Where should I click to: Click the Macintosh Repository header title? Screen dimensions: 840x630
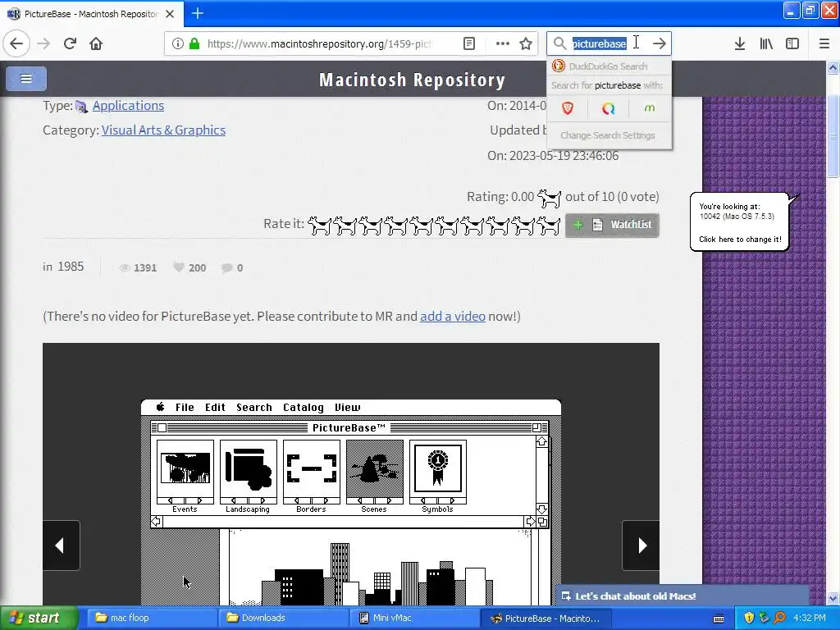click(x=412, y=80)
